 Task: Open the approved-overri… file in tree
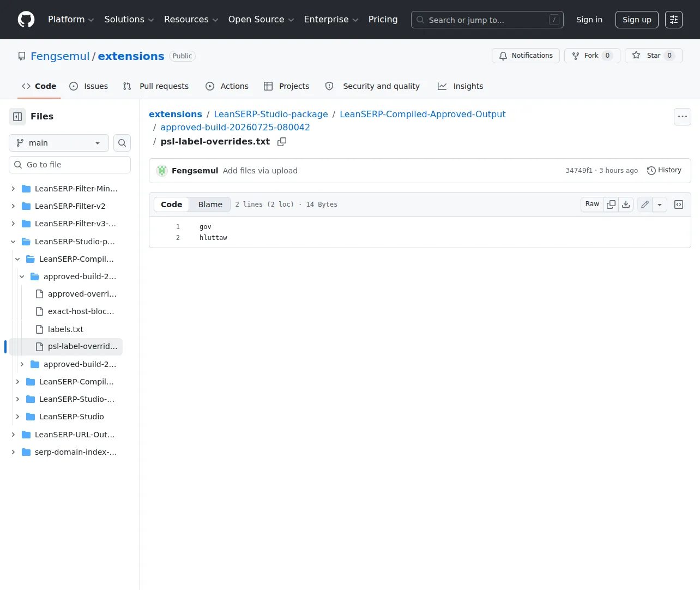82,294
